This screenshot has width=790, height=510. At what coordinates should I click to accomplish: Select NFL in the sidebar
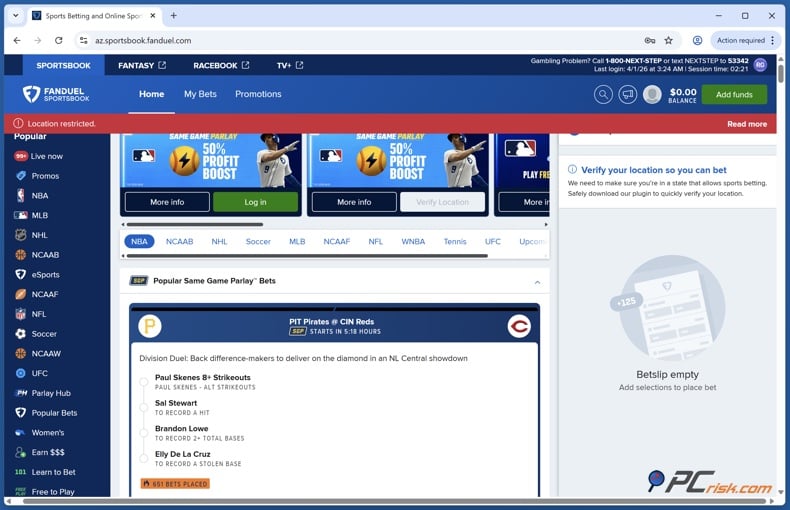[x=31, y=314]
